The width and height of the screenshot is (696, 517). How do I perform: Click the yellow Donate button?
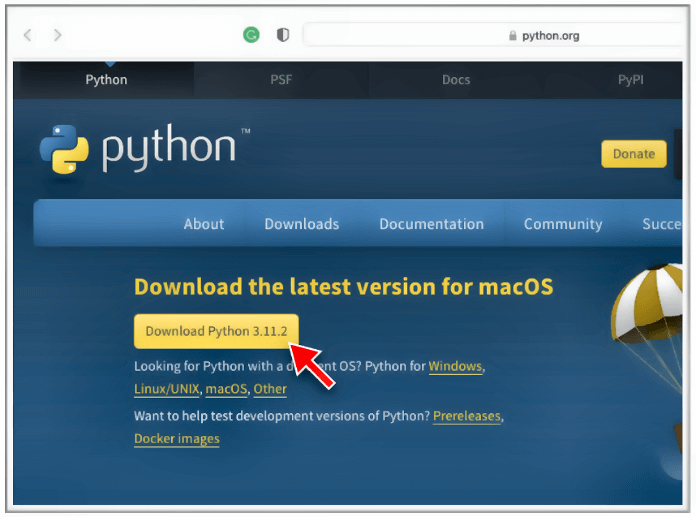(x=634, y=154)
